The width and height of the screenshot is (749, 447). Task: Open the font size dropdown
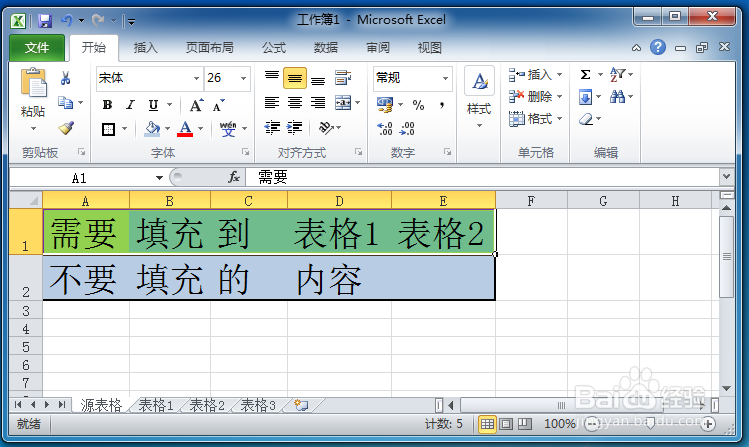coord(244,78)
